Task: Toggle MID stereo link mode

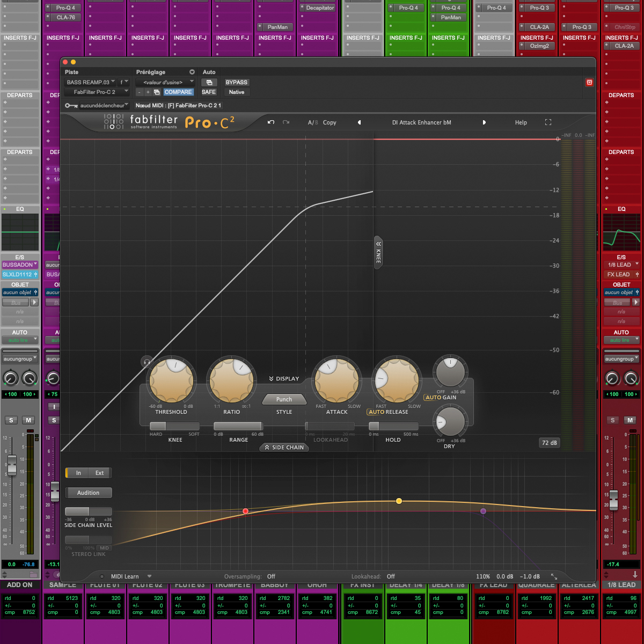Action: point(104,548)
